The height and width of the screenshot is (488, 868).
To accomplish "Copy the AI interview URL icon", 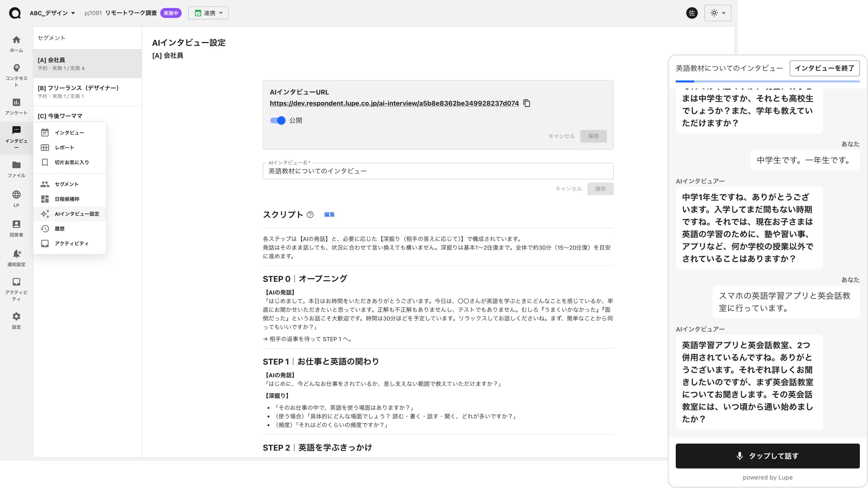I will [x=527, y=103].
